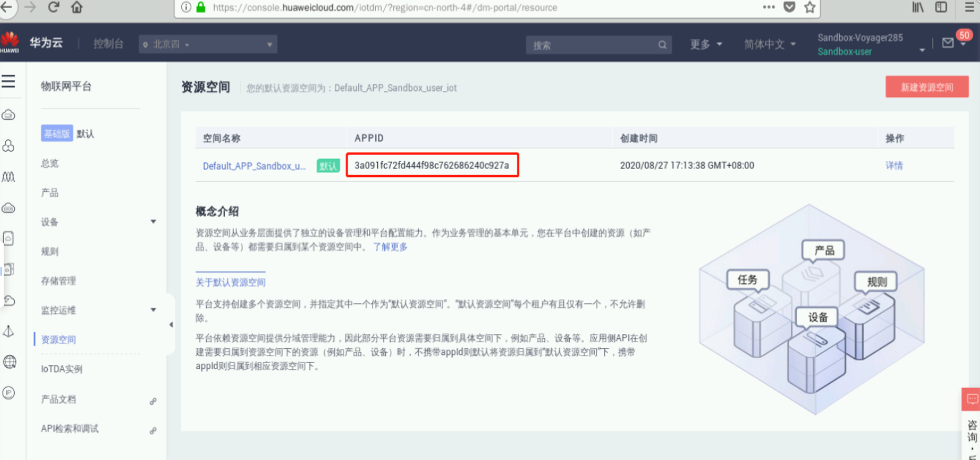Viewport: 980px width, 460px height.
Task: Click the link icon beside 产品文档
Action: click(153, 401)
